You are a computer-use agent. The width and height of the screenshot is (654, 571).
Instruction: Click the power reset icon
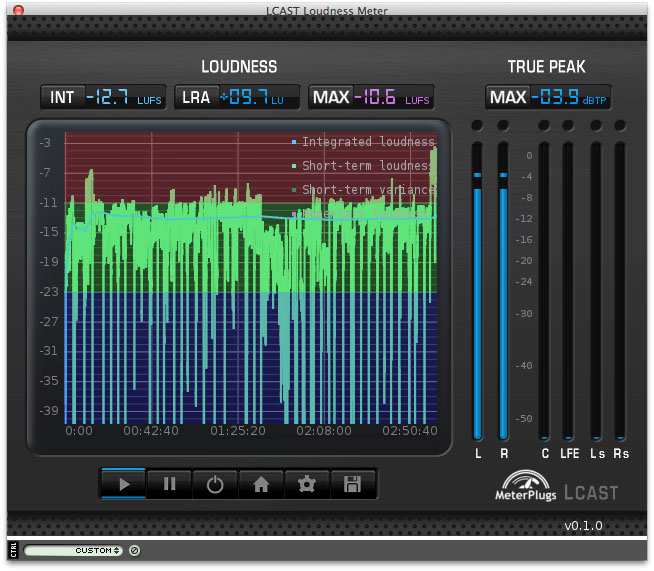click(x=215, y=484)
